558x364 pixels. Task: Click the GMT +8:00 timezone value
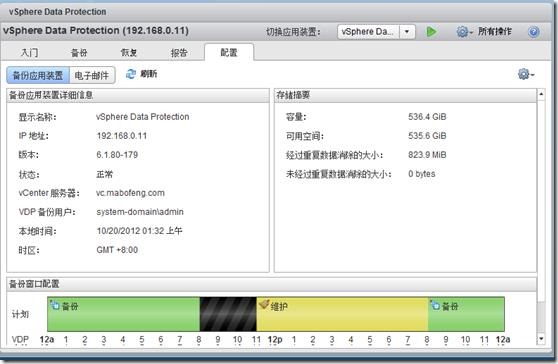tap(117, 250)
